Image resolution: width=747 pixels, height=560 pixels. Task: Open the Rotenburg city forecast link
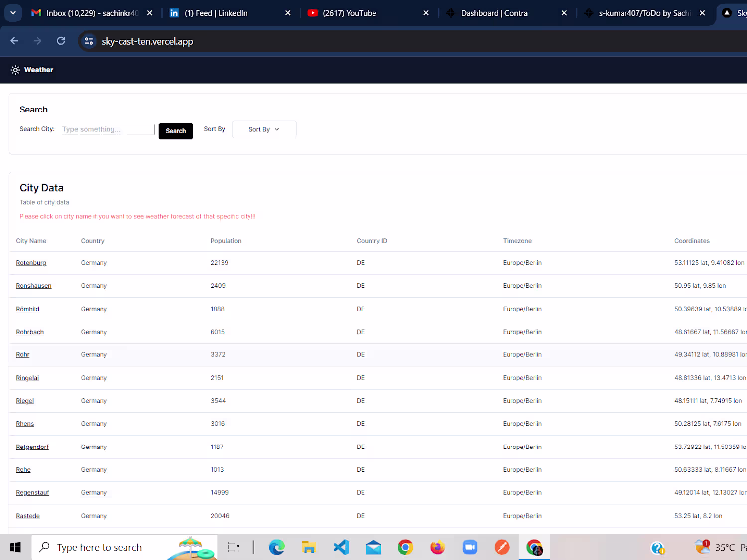point(31,263)
